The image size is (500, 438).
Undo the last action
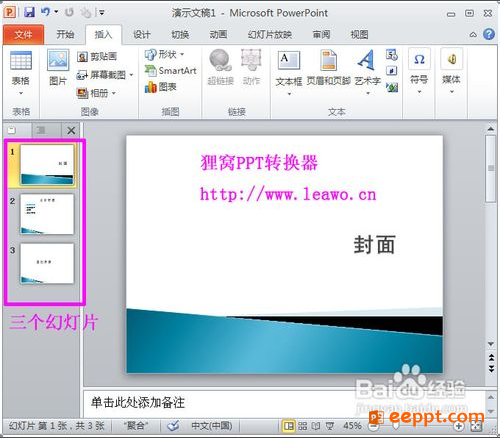click(45, 12)
